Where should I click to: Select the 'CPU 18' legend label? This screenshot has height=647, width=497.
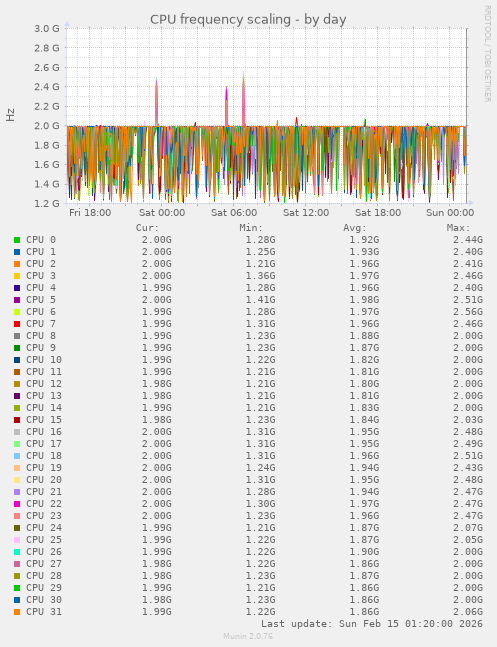44,456
